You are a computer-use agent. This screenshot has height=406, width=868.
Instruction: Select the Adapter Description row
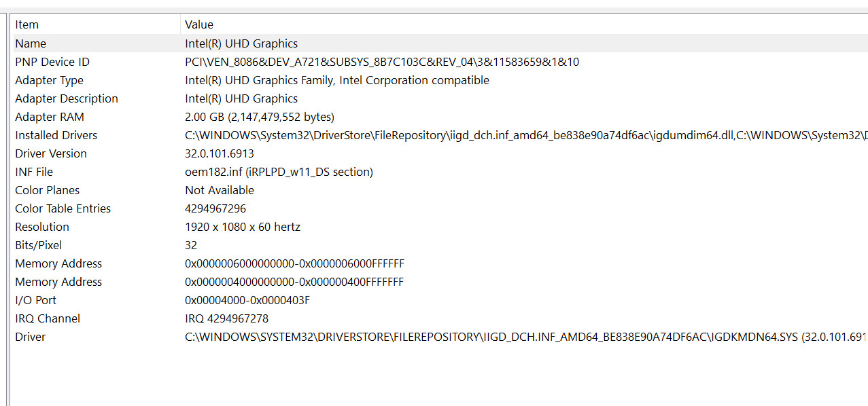440,98
